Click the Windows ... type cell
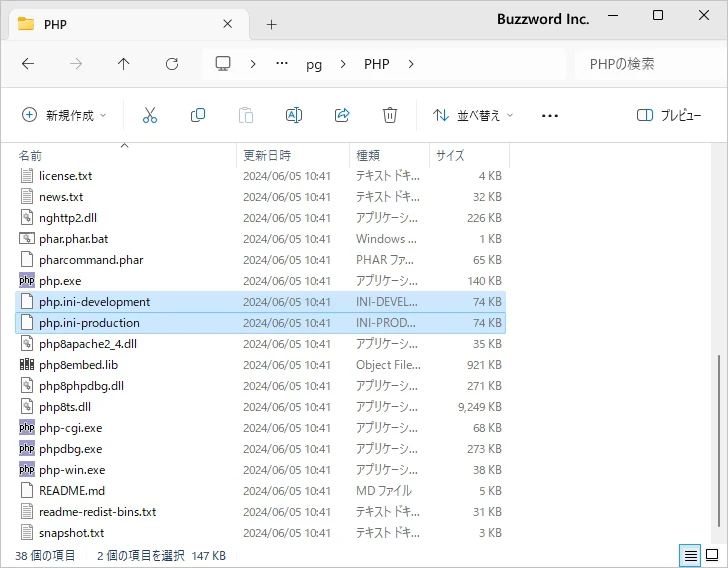728x568 pixels. 386,239
